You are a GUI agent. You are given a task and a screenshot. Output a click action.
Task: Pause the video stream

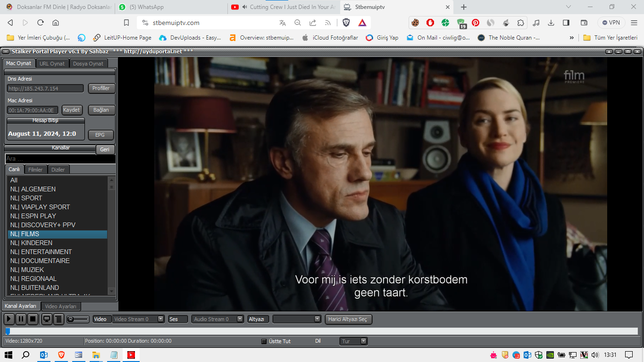pyautogui.click(x=21, y=319)
